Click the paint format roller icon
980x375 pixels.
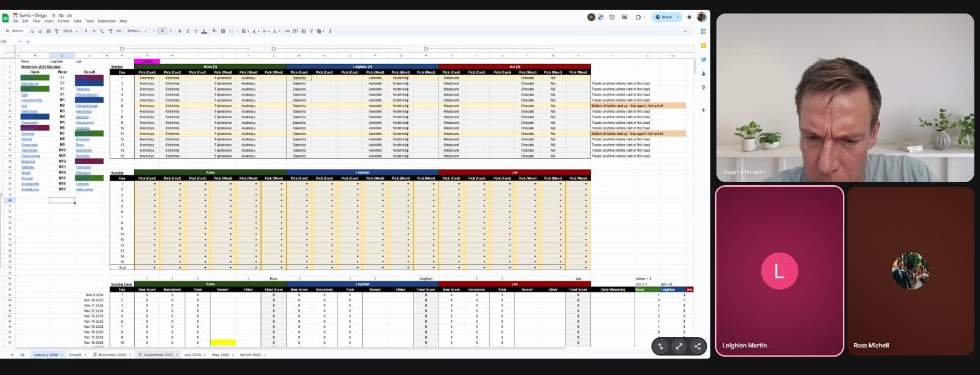coord(56,31)
